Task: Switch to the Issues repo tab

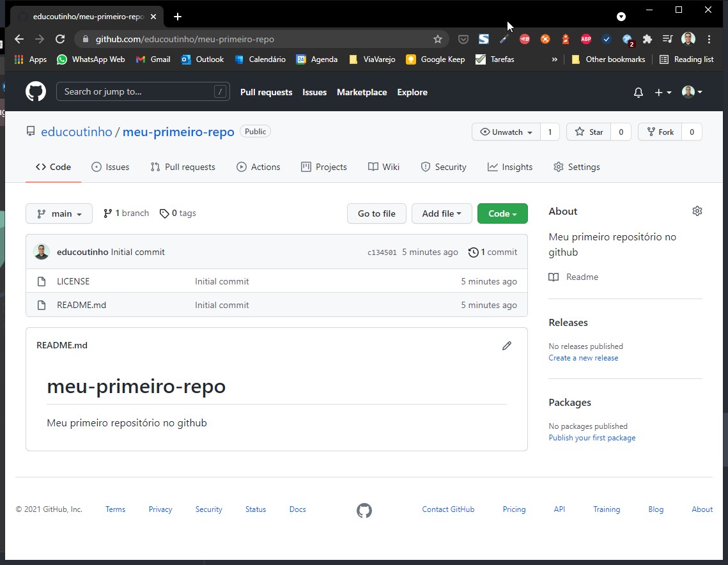Action: (x=111, y=167)
